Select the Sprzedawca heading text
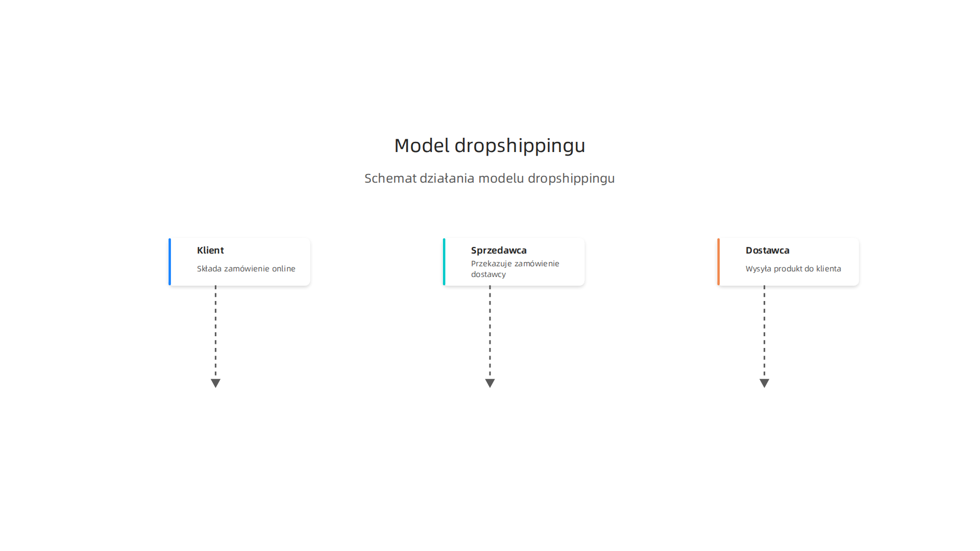 pos(499,251)
